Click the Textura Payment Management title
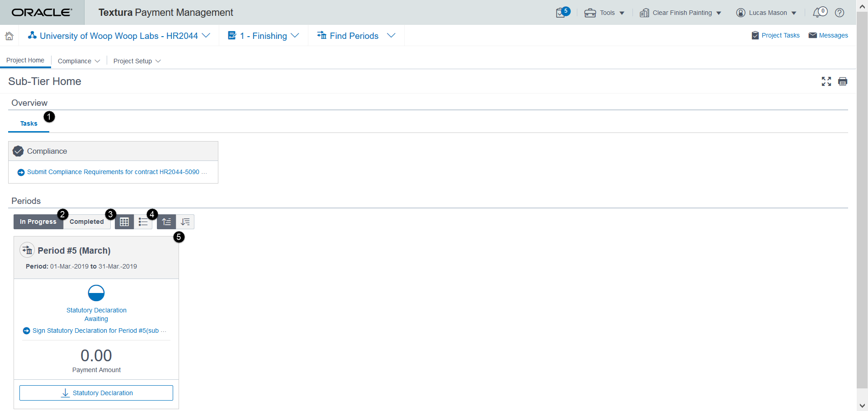This screenshot has width=868, height=411. pyautogui.click(x=166, y=13)
